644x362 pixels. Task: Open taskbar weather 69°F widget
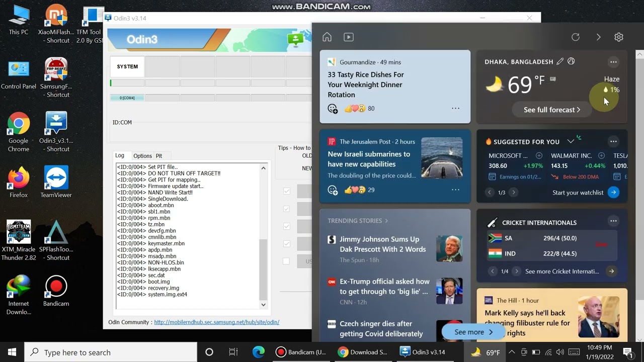(486, 352)
